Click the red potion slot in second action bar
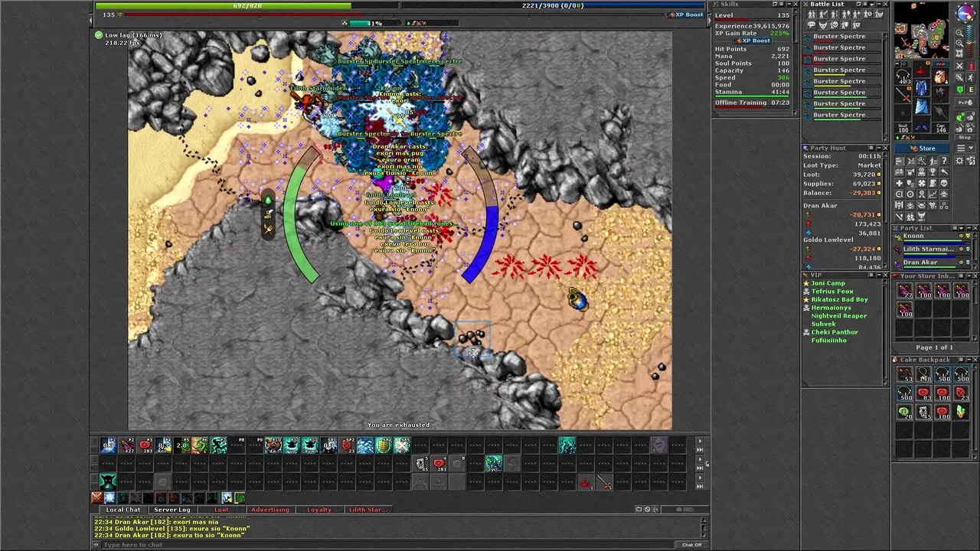The height and width of the screenshot is (551, 980). point(439,464)
